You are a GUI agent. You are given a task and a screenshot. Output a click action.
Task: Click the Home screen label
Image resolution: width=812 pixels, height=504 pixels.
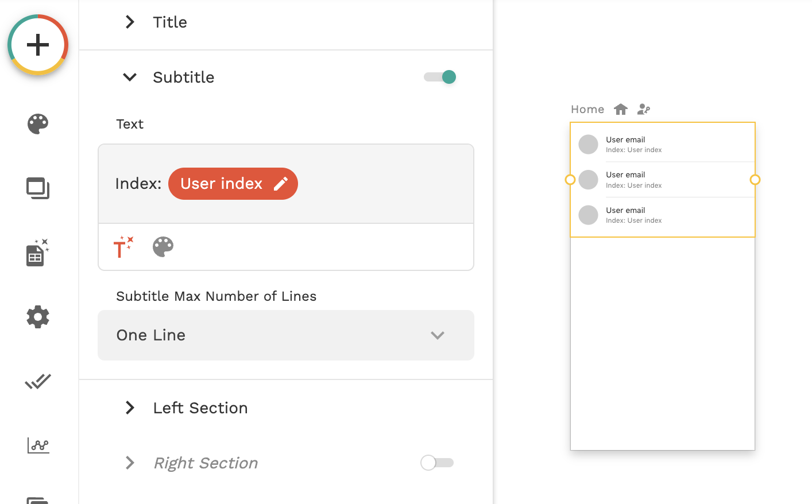pos(587,109)
